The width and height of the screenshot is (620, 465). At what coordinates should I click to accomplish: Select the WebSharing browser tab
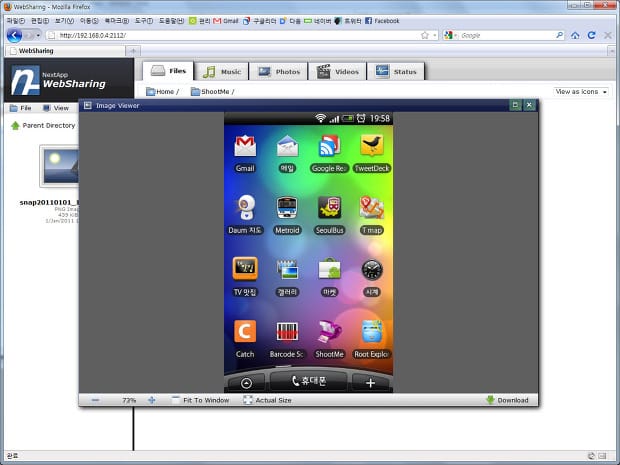(65, 51)
